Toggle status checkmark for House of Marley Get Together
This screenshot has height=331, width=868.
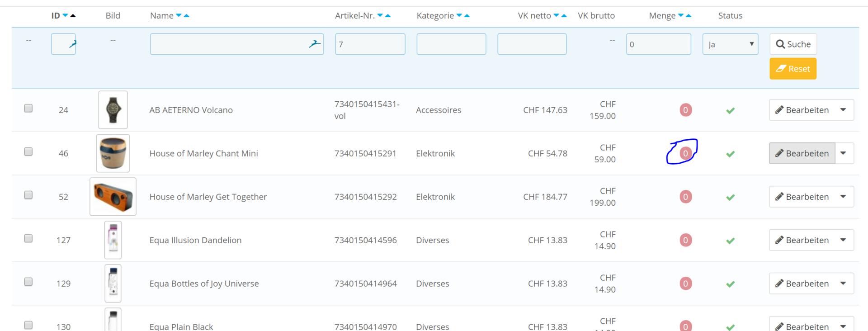pyautogui.click(x=731, y=197)
